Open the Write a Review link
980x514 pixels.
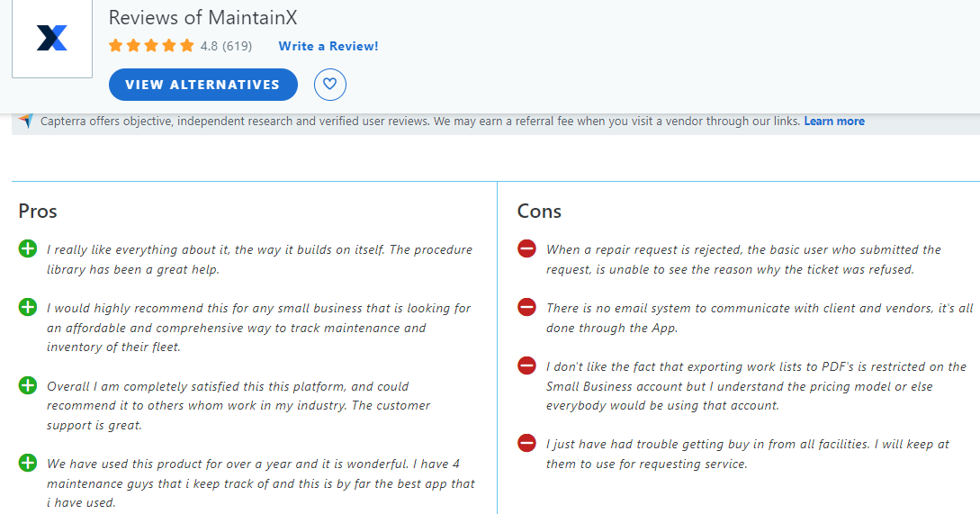pos(328,46)
